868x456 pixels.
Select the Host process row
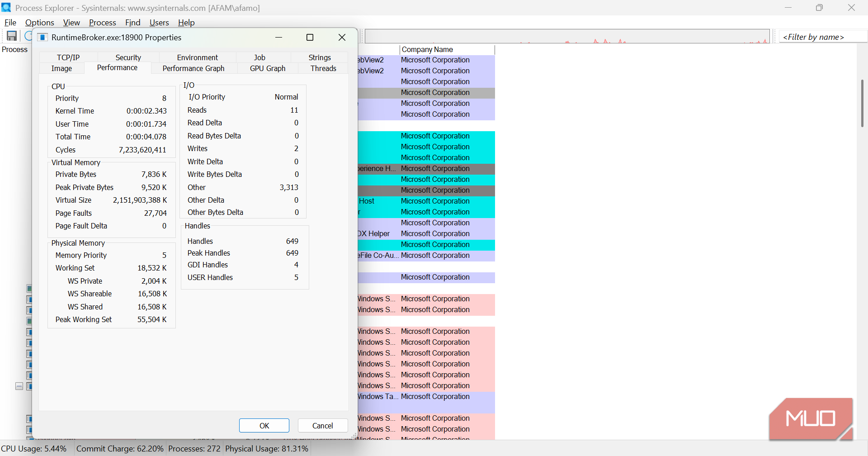426,201
